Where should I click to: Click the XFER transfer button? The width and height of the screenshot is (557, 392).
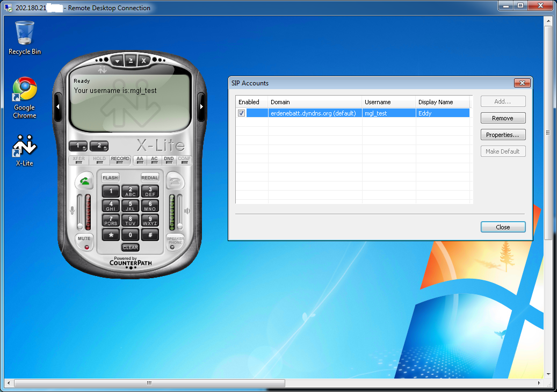(x=79, y=160)
